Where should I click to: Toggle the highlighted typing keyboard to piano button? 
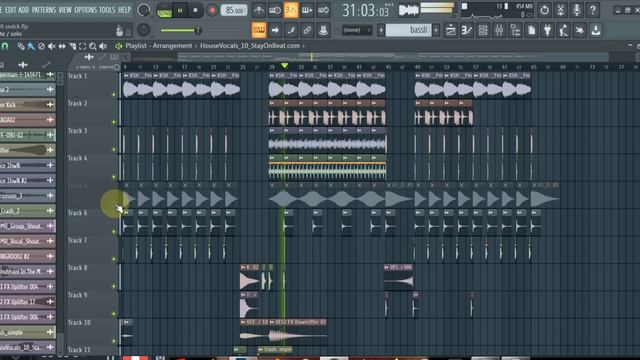[259, 30]
